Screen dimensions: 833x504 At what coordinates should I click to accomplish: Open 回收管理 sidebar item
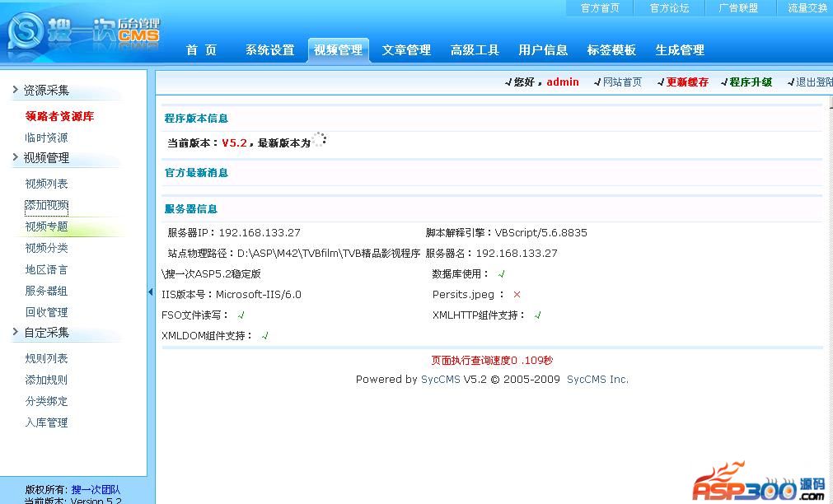click(46, 312)
